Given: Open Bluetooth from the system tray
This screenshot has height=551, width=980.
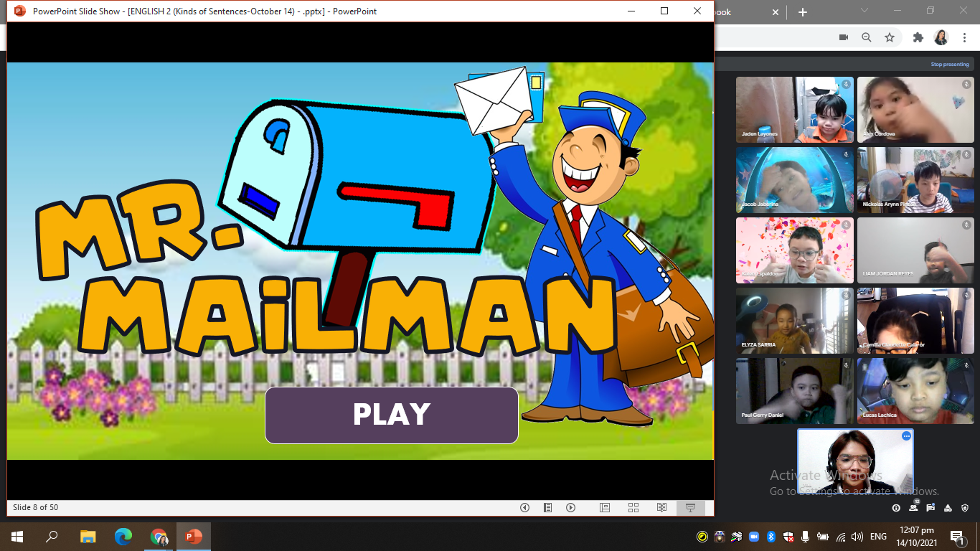Looking at the screenshot, I should point(771,537).
